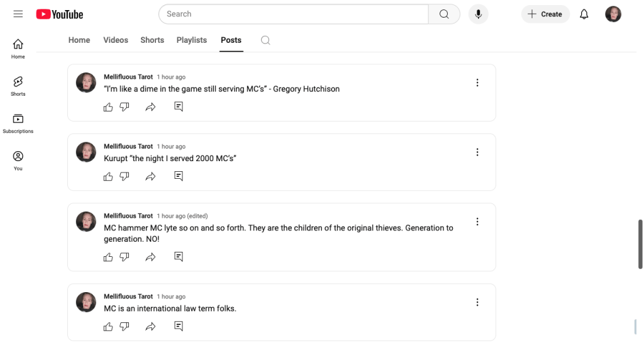This screenshot has height=345, width=644.
Task: Like the Gregory Hutchison quote post
Action: (x=108, y=107)
